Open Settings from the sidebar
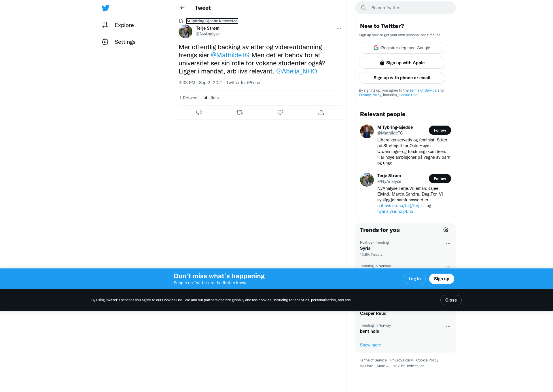The image size is (553, 392). coord(119,42)
